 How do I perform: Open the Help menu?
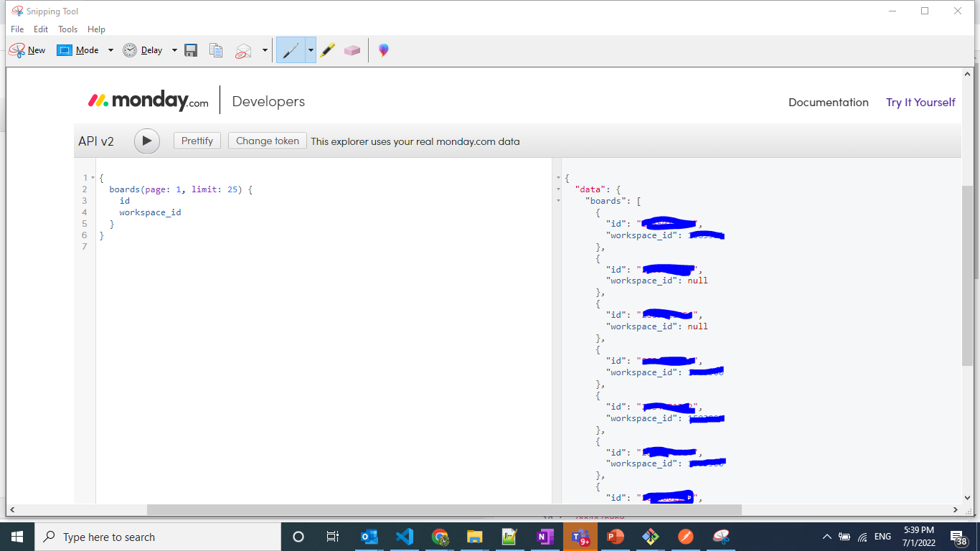96,29
